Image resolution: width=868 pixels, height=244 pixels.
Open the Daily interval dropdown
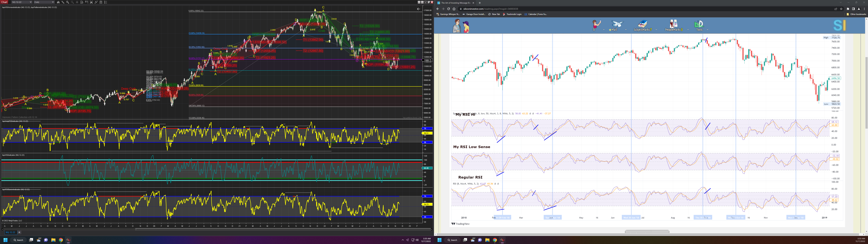click(x=44, y=2)
